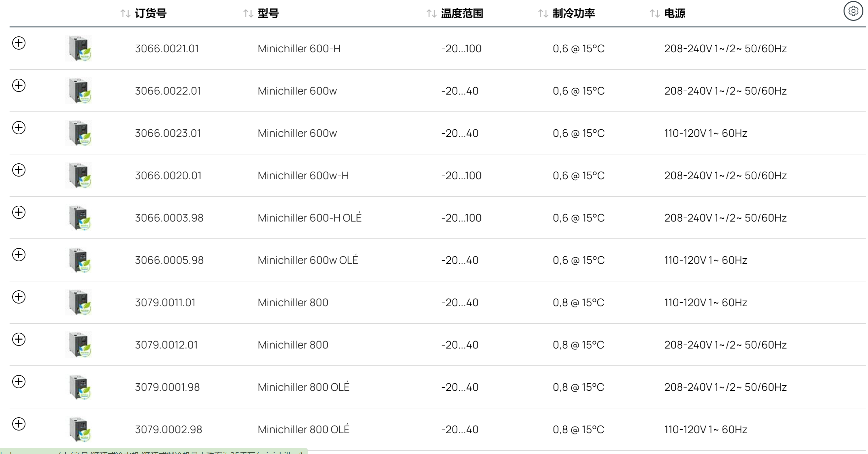The width and height of the screenshot is (868, 454).
Task: Open Minichiller 800 model with 110-120V
Action: (293, 303)
